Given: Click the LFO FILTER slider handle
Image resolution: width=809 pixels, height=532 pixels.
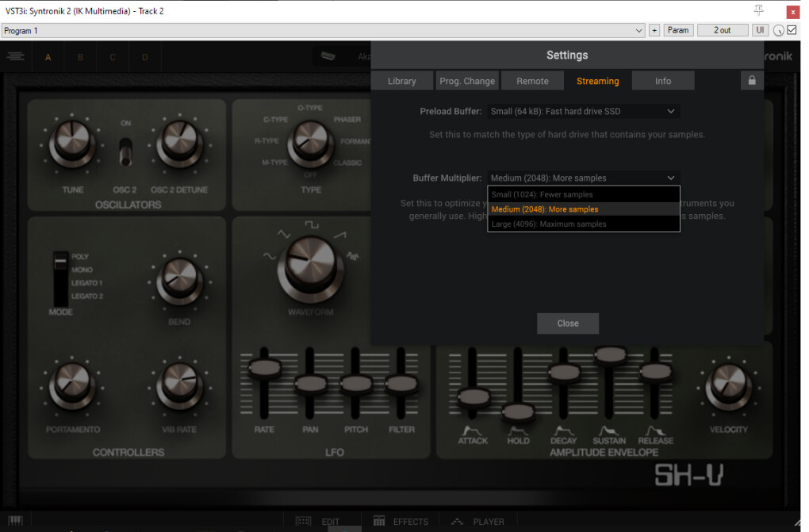Looking at the screenshot, I should [401, 384].
